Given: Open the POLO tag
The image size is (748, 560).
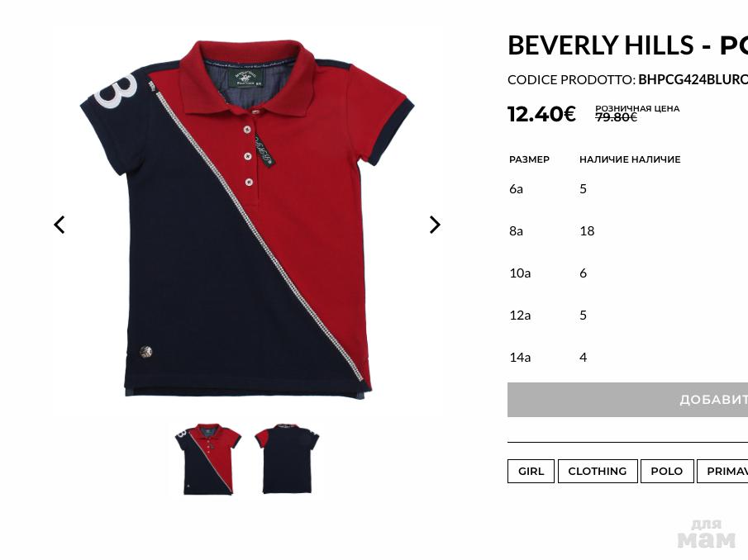Looking at the screenshot, I should point(666,471).
